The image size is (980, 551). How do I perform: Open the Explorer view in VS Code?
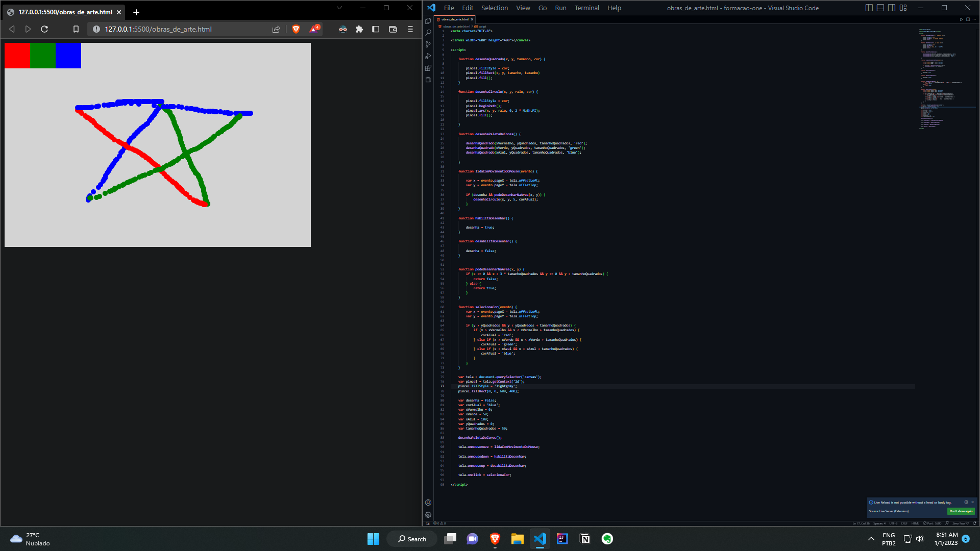(x=428, y=21)
